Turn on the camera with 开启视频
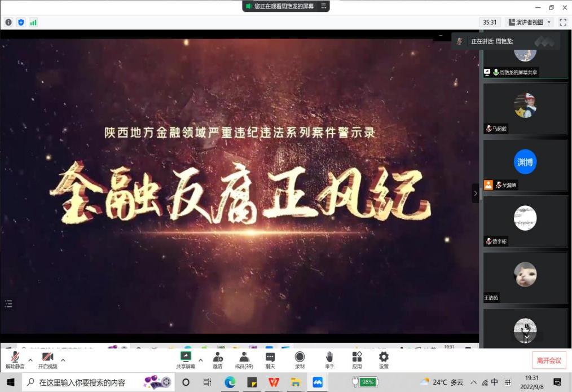 click(x=47, y=359)
